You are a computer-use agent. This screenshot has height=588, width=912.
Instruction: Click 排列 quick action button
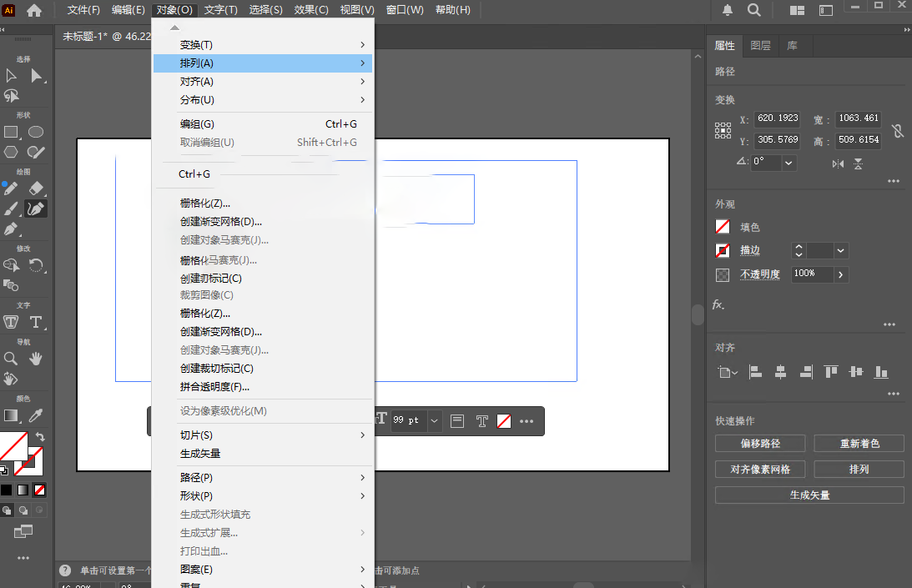click(x=859, y=470)
